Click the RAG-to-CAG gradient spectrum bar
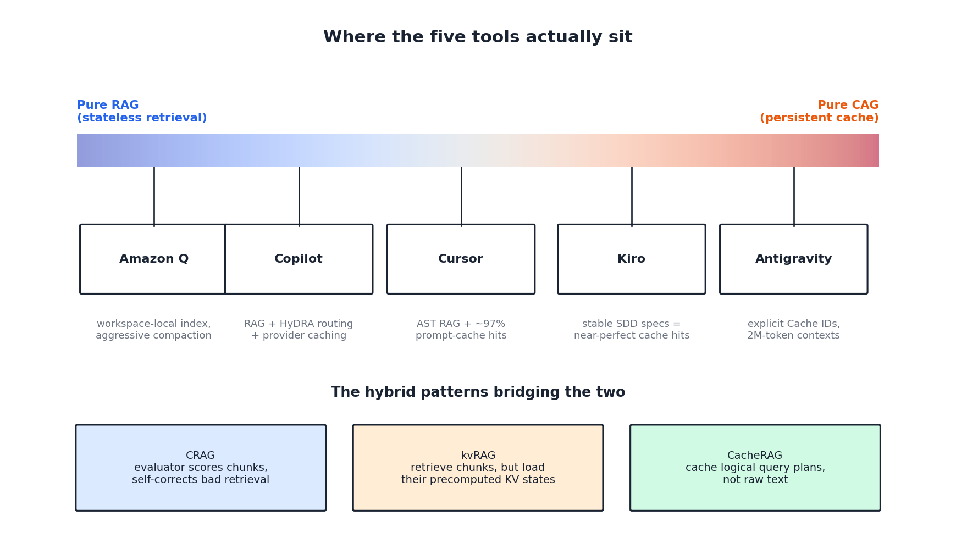Screen dimensions: 956x560 click(478, 150)
